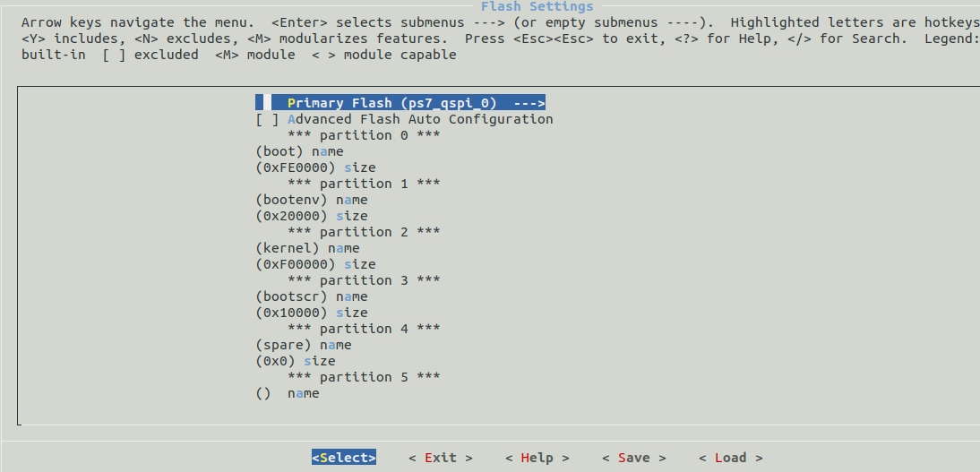Click the *** partition 1 *** heading
Viewport: 980px width, 472px height.
coord(364,184)
